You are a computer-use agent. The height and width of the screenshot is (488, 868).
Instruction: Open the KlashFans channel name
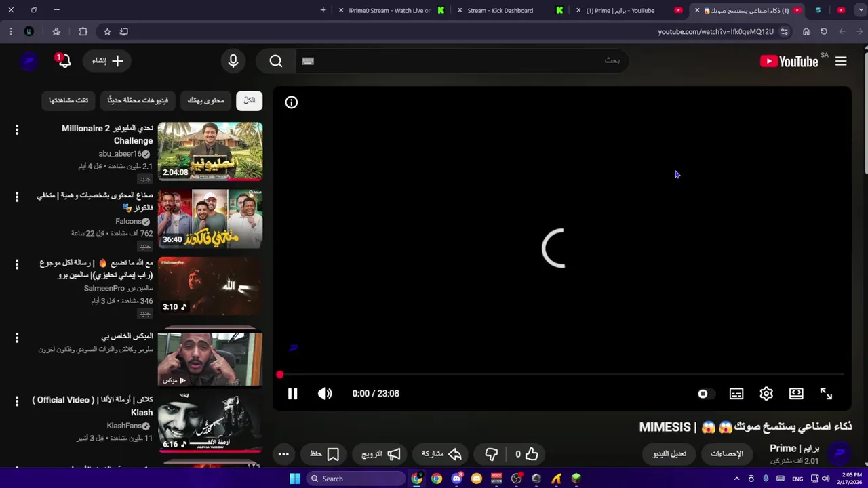[x=124, y=426]
